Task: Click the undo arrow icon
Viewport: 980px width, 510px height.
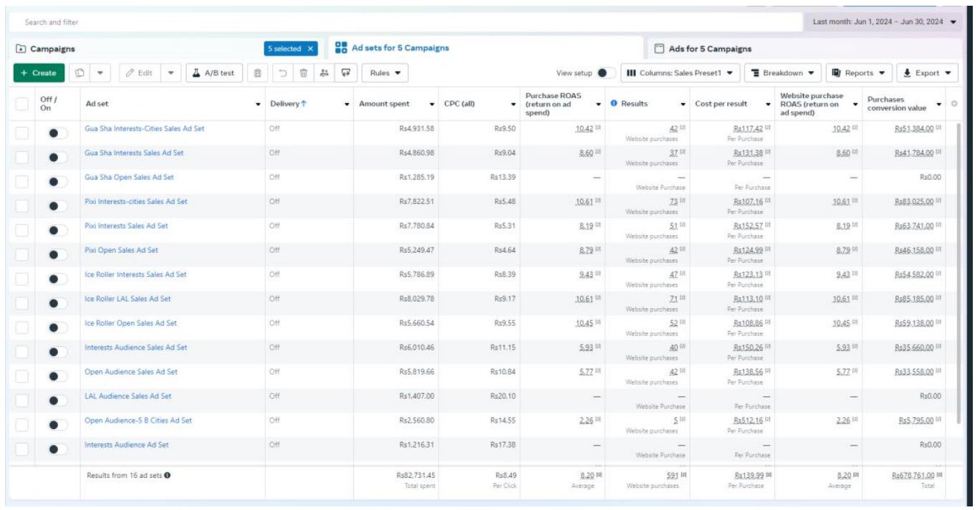Action: point(283,73)
